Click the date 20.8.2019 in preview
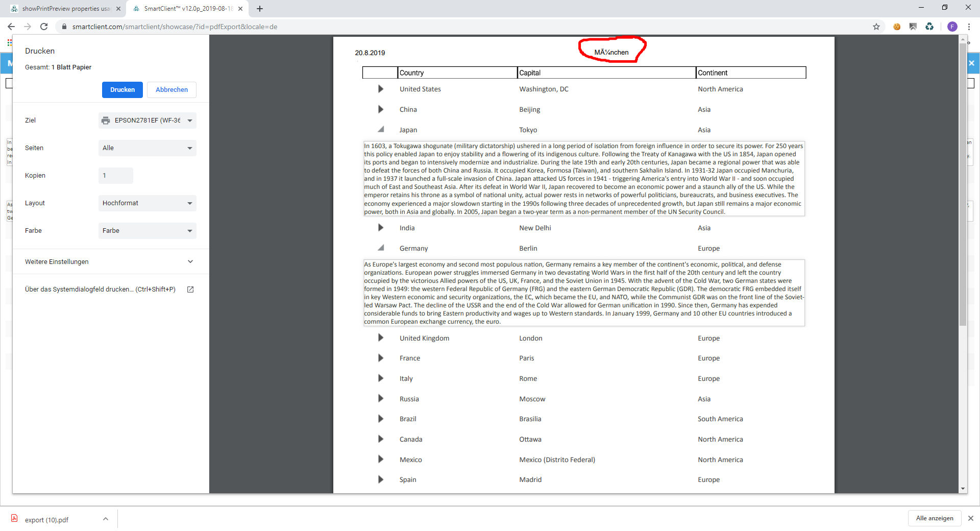 [x=370, y=53]
